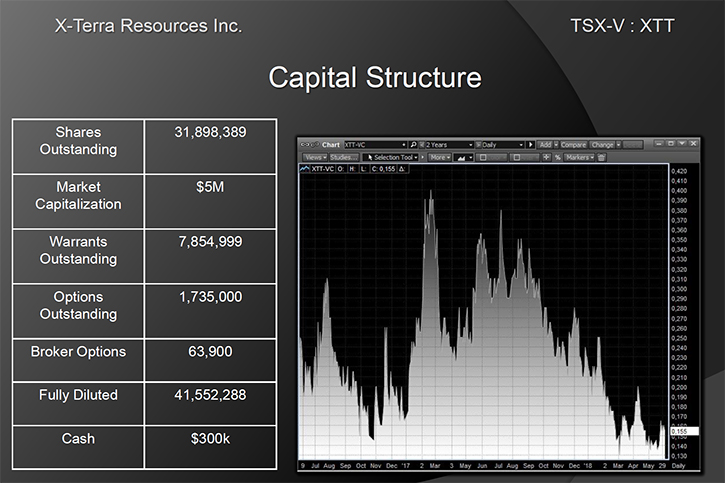725x483 pixels.
Task: Click the chain link icon beside Chart title
Action: 310,145
